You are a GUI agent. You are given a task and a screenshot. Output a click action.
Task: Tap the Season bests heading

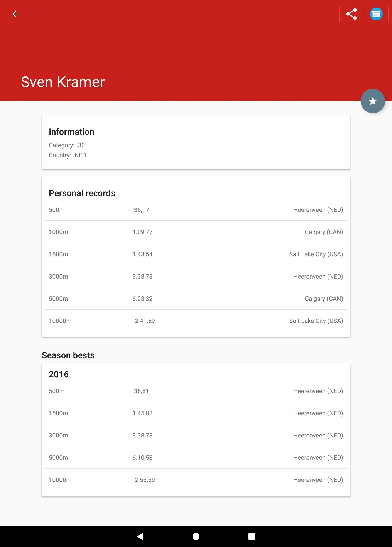(68, 355)
